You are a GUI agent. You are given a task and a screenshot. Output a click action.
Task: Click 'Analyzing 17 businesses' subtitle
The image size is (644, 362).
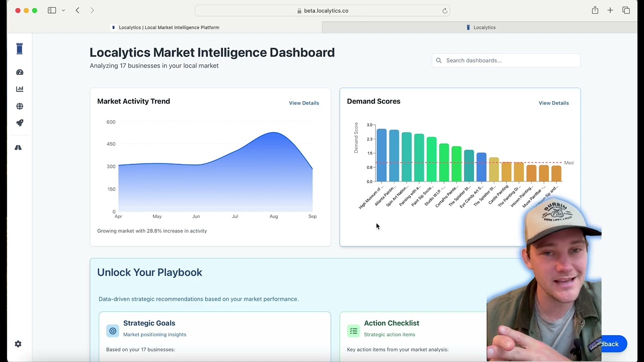click(154, 66)
